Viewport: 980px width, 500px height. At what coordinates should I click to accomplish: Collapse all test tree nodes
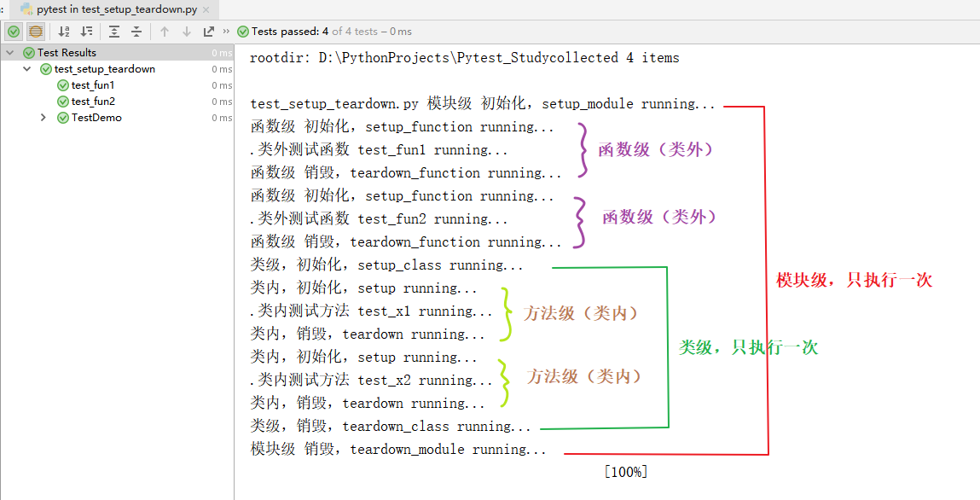pyautogui.click(x=136, y=32)
